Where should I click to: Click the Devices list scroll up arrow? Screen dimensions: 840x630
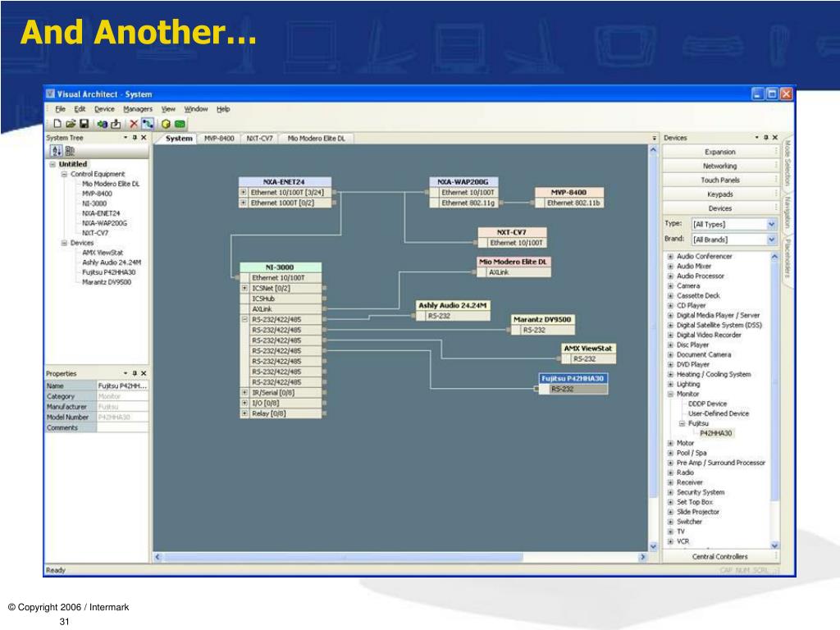[774, 257]
